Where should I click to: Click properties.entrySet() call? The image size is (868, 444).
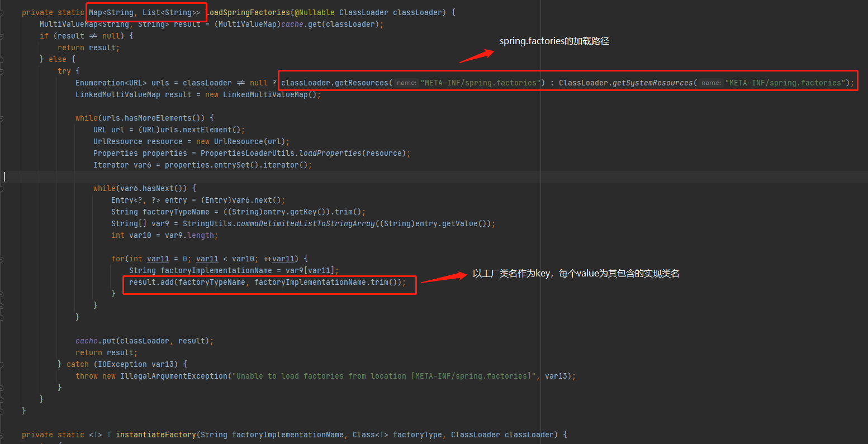point(212,165)
